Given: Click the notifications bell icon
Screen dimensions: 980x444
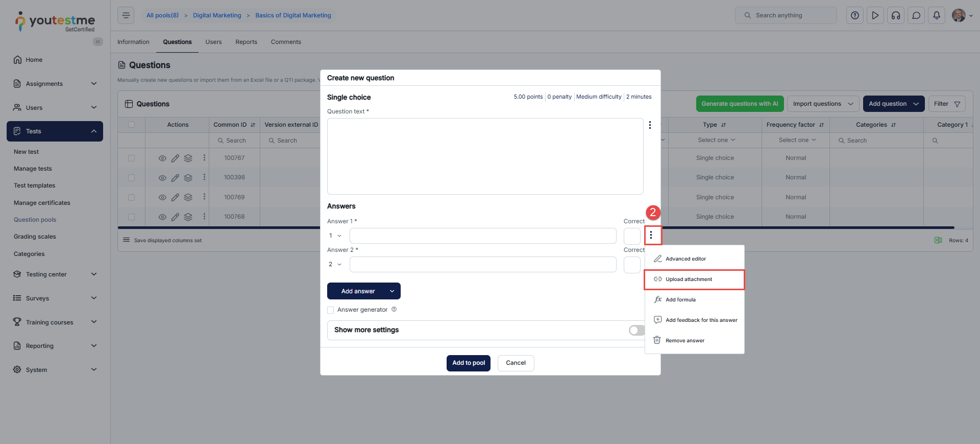Looking at the screenshot, I should click(937, 15).
